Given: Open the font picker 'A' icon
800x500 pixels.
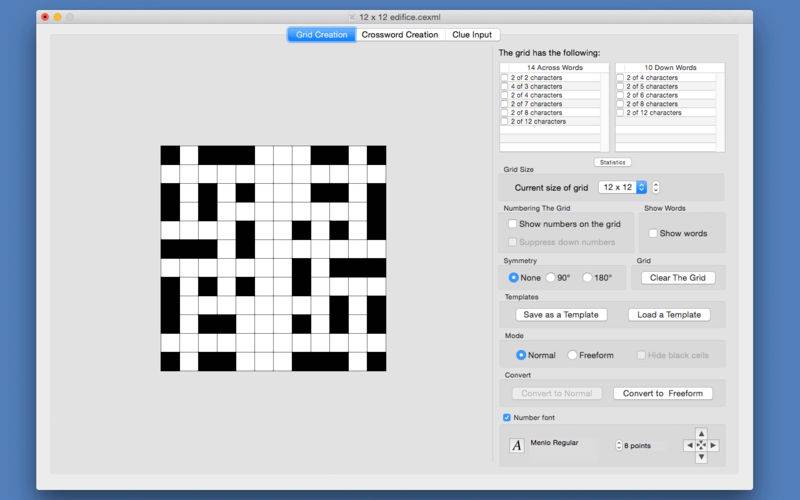Looking at the screenshot, I should click(517, 446).
